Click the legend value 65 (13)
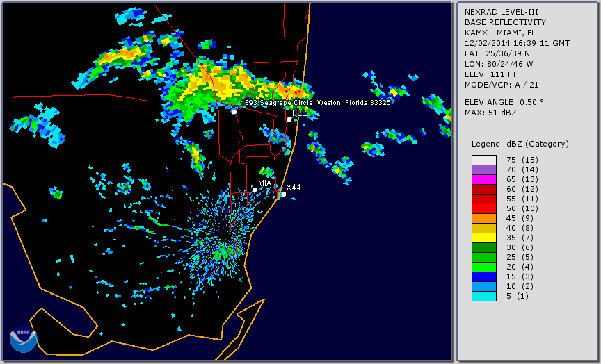Viewport: 601px width, 364px height. [x=522, y=179]
